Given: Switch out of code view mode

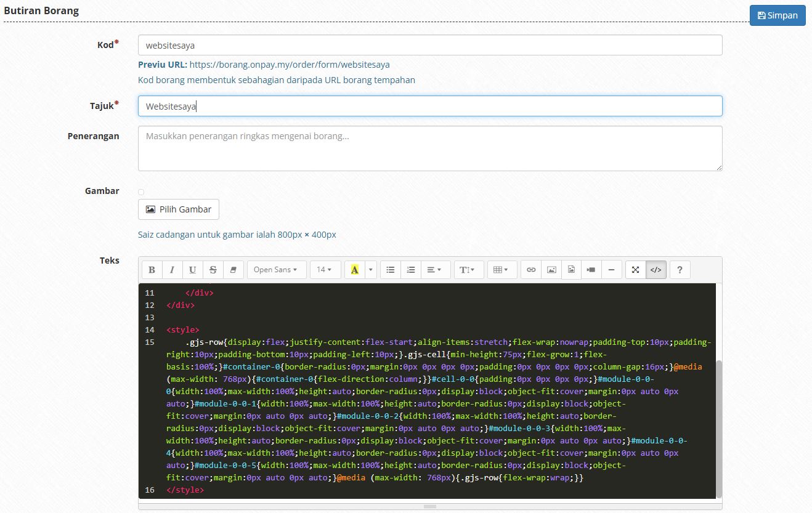Looking at the screenshot, I should point(656,269).
